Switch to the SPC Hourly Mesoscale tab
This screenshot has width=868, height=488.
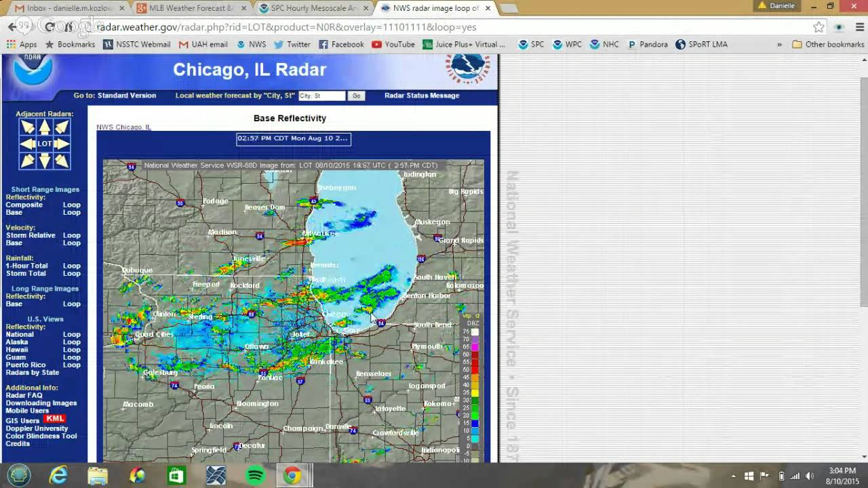(x=314, y=8)
